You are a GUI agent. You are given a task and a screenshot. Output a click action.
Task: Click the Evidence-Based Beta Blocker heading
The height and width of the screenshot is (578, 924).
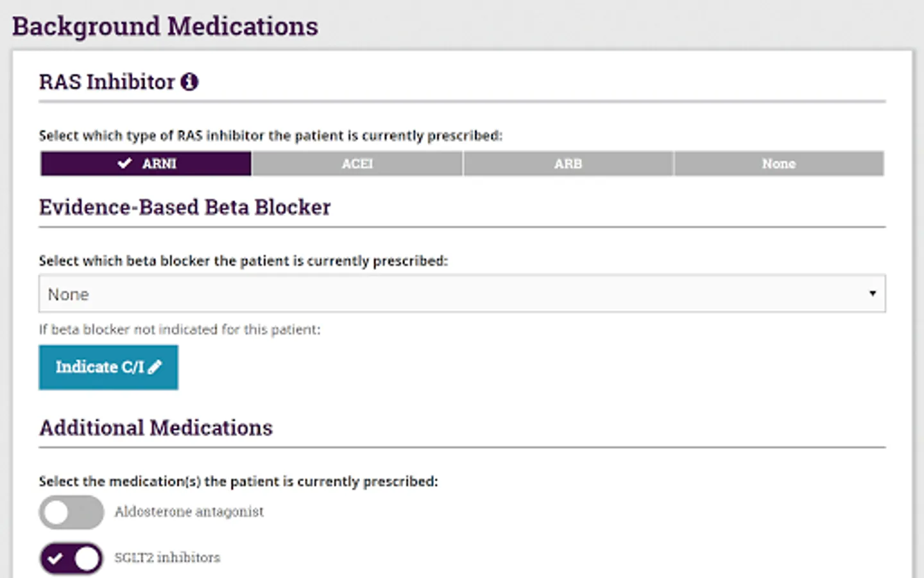click(x=185, y=207)
